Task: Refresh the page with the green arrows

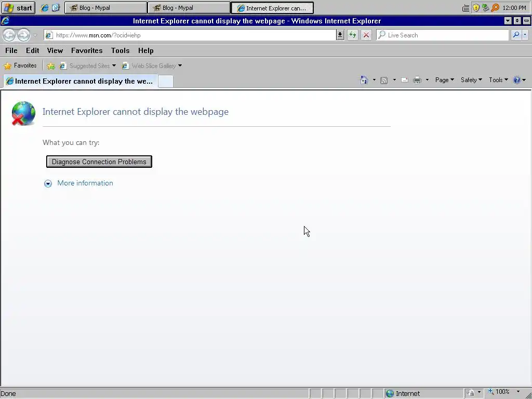Action: (353, 35)
